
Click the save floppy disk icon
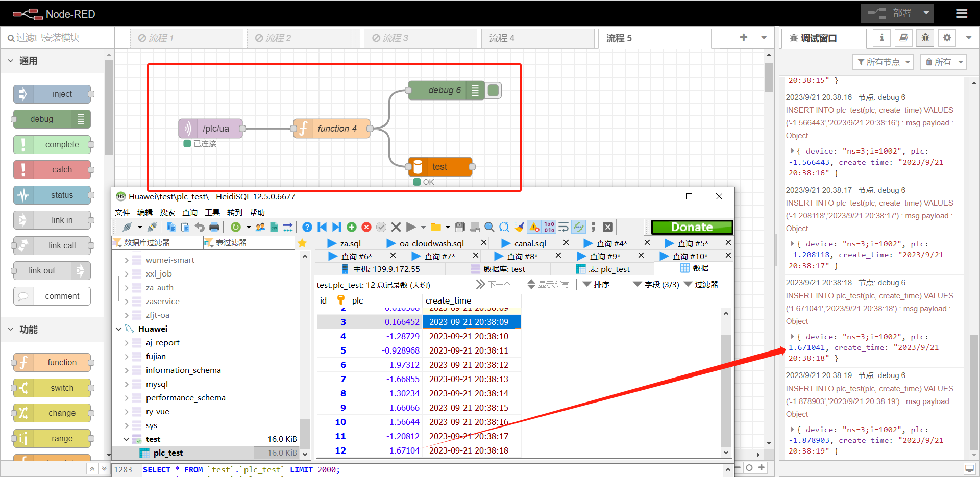coord(460,227)
